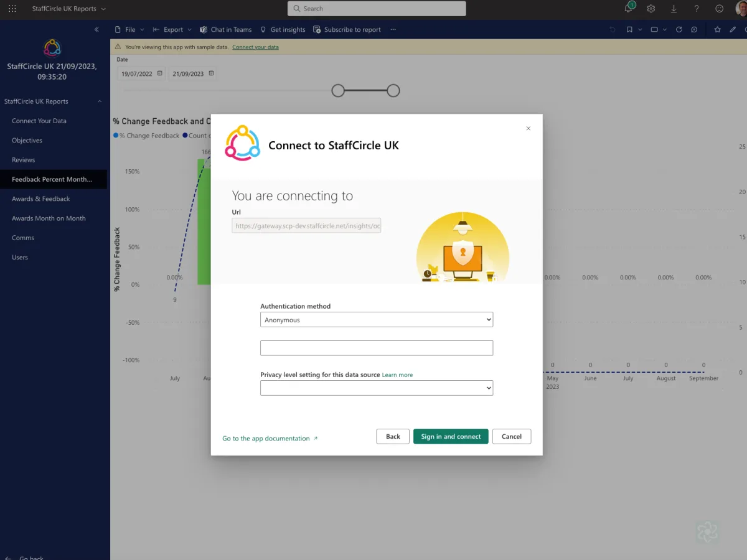Viewport: 747px width, 560px height.
Task: Open the settings gear
Action: pos(651,9)
